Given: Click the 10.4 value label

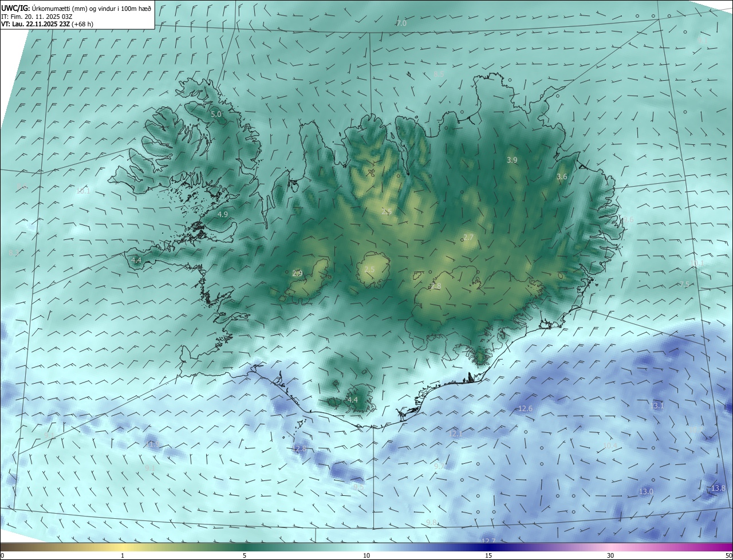Looking at the screenshot, I should pyautogui.click(x=610, y=445).
